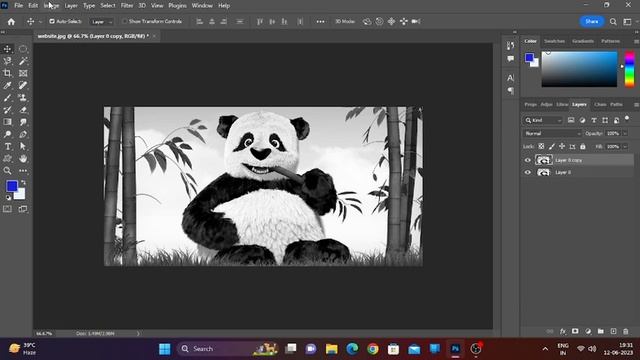Open the Help menu
Screen dimensions: 640x360
point(224,6)
